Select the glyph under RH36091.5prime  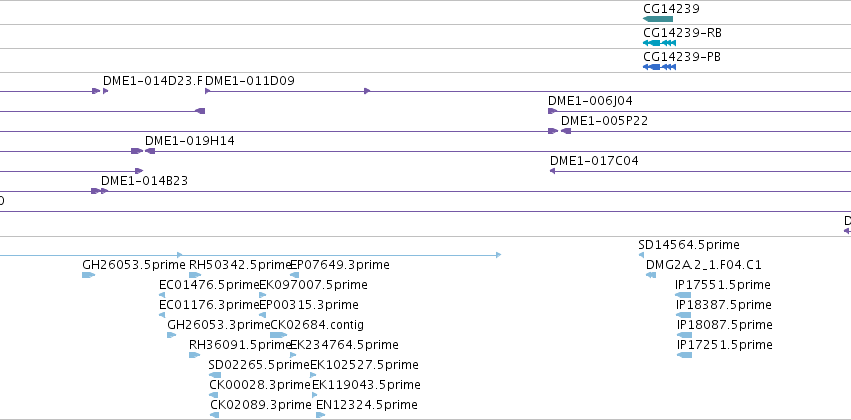tap(194, 355)
